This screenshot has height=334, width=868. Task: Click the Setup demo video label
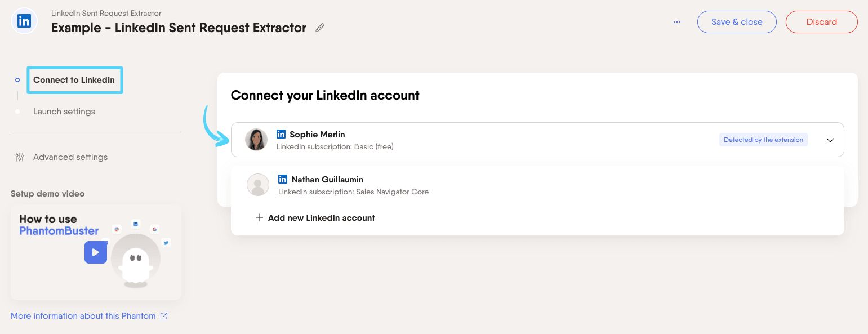pyautogui.click(x=48, y=194)
